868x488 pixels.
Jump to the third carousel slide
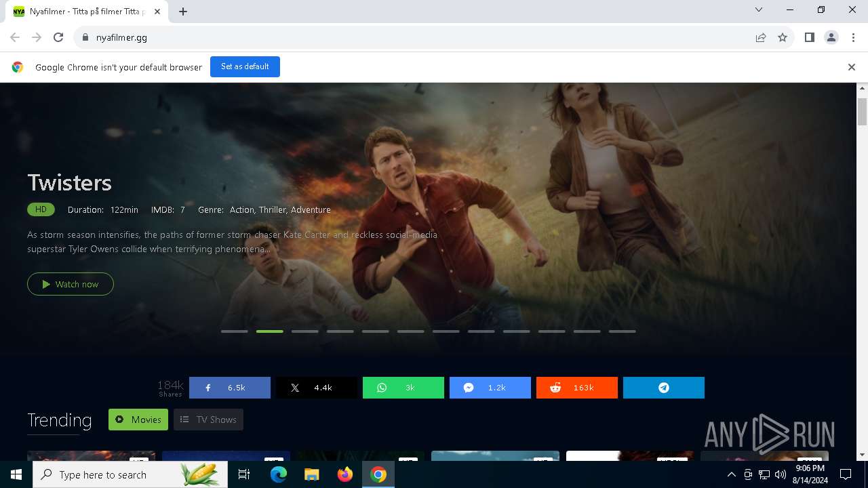(x=305, y=331)
